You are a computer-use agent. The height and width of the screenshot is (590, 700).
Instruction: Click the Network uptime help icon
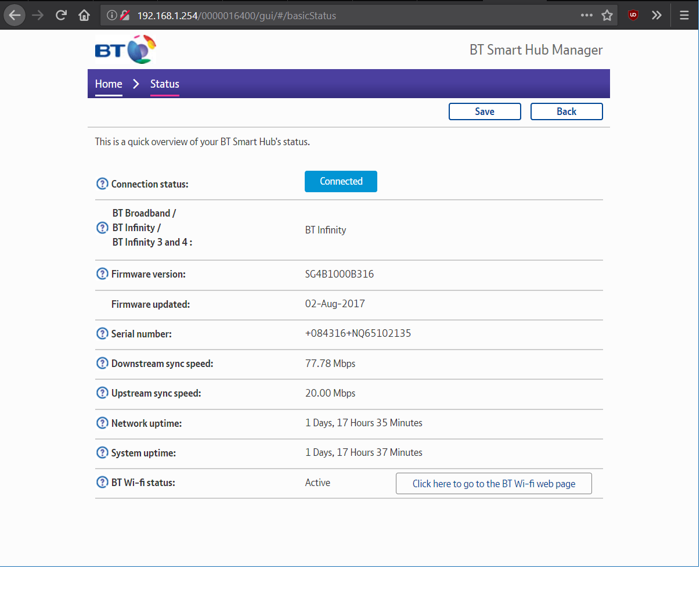tap(102, 423)
